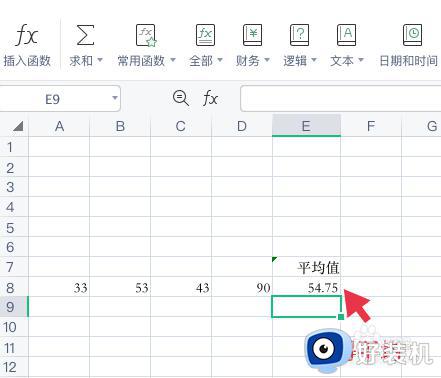Click cell containing 53
The width and height of the screenshot is (441, 378).
(x=120, y=287)
